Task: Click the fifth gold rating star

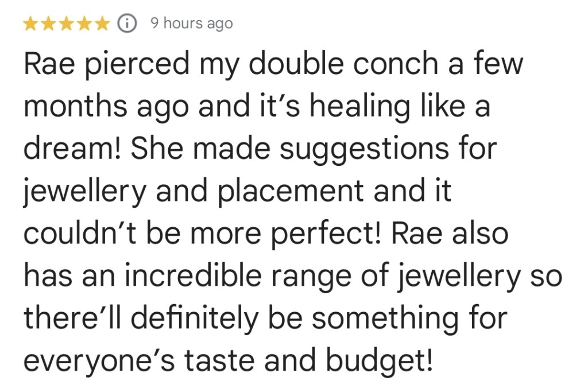Action: point(103,24)
